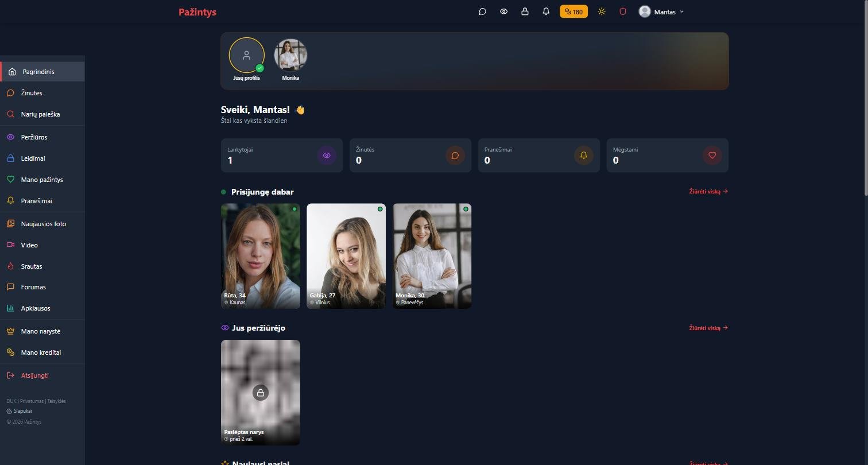The image size is (868, 465).
Task: Click the red shield icon in header
Action: click(623, 11)
